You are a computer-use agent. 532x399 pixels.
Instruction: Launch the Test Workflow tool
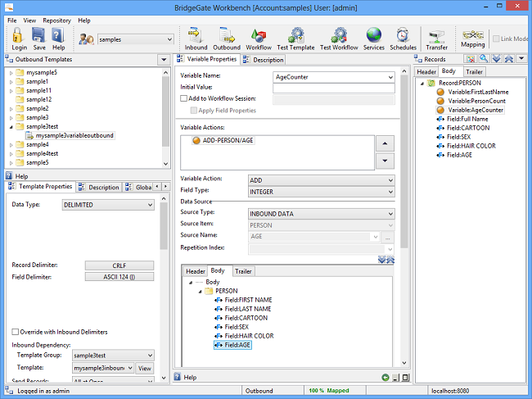[x=339, y=39]
